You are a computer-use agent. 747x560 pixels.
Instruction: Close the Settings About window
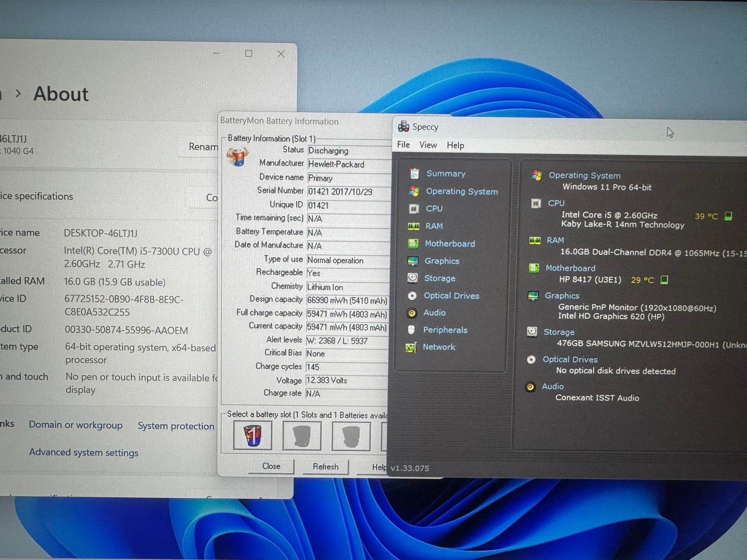(x=281, y=54)
